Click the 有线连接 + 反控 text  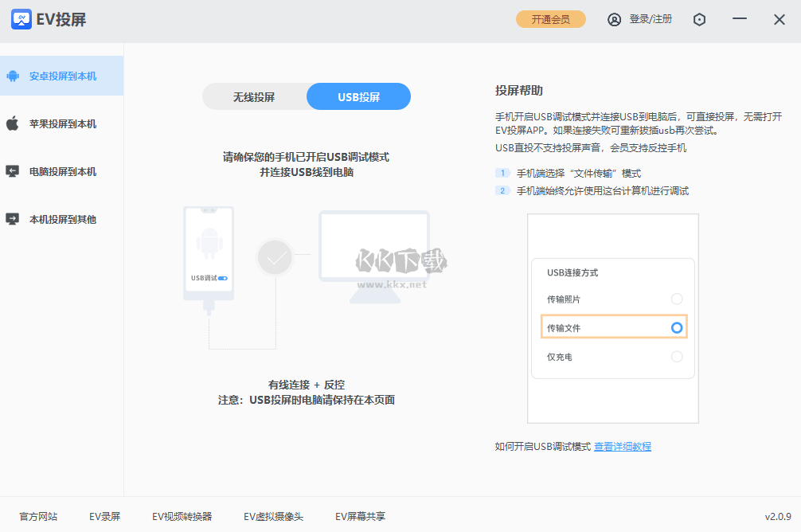(x=307, y=385)
